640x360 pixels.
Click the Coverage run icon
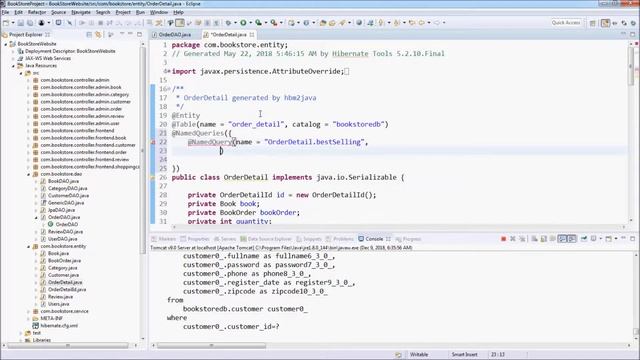258,23
